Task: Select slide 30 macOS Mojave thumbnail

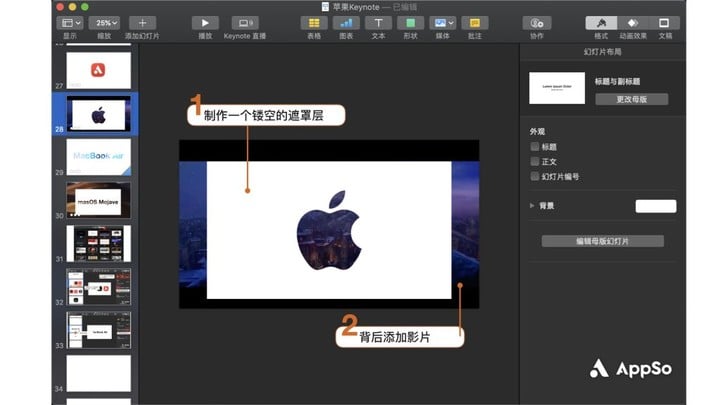Action: click(x=99, y=201)
